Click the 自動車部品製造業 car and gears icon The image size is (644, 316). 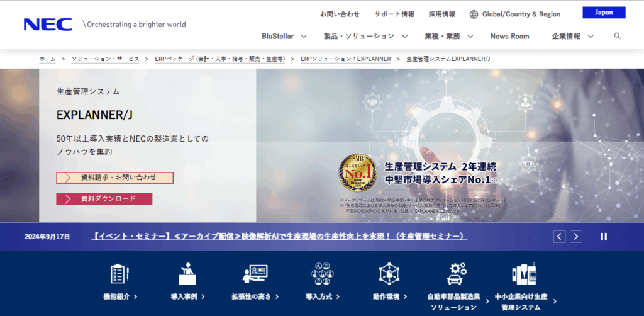[457, 274]
